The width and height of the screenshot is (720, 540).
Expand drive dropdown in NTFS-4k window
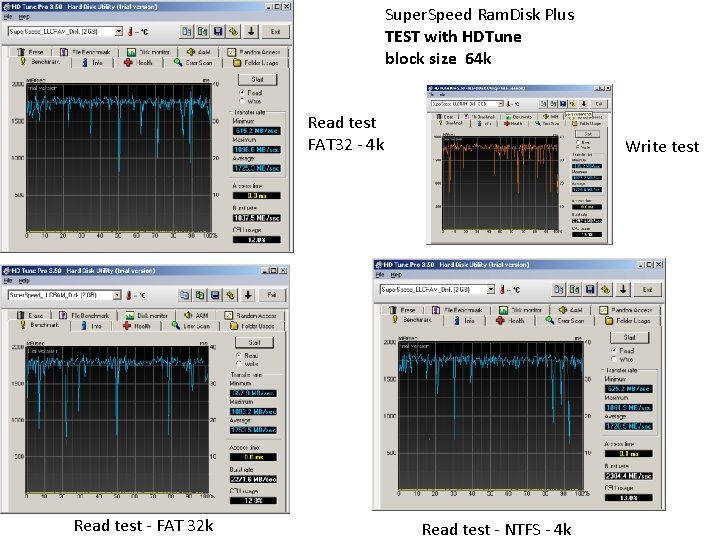(490, 289)
